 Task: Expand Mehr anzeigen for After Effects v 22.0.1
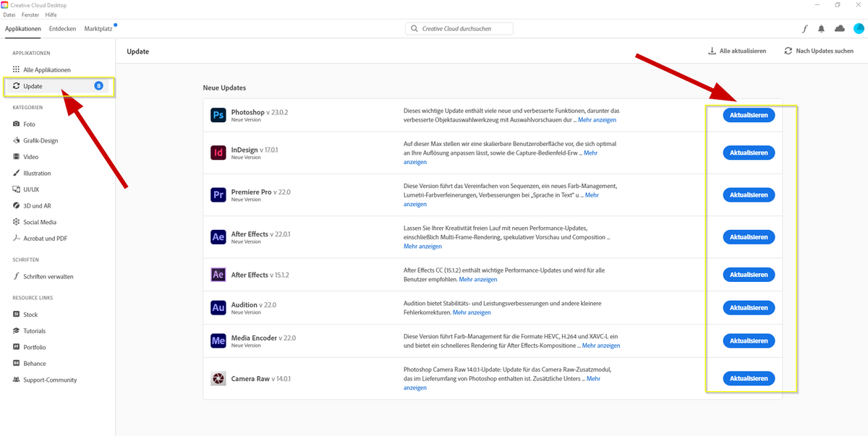coord(422,247)
